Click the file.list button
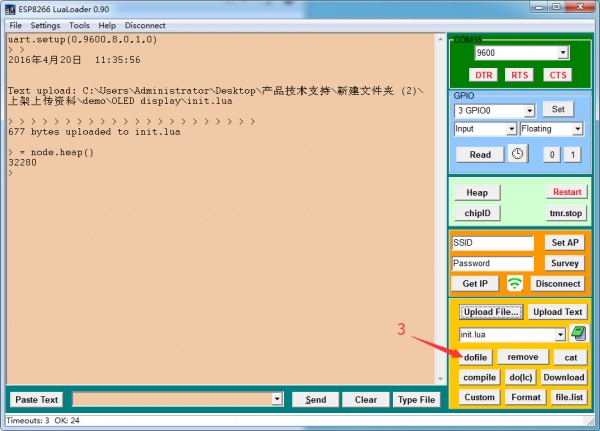 pos(569,397)
